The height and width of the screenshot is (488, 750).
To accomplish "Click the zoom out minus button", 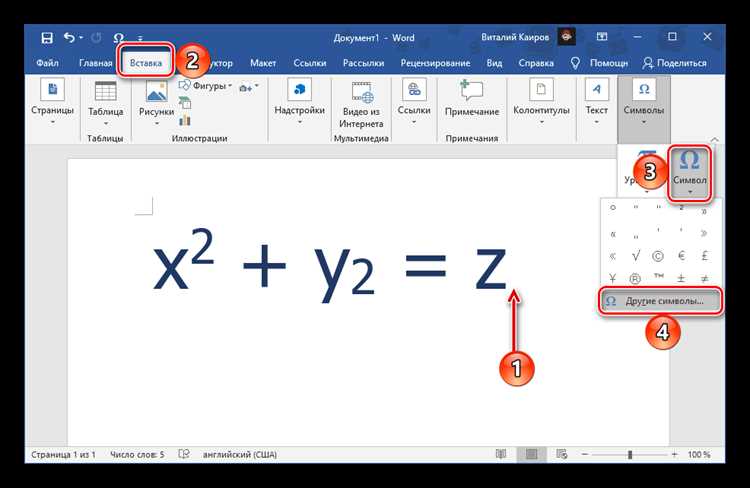I will pyautogui.click(x=585, y=454).
